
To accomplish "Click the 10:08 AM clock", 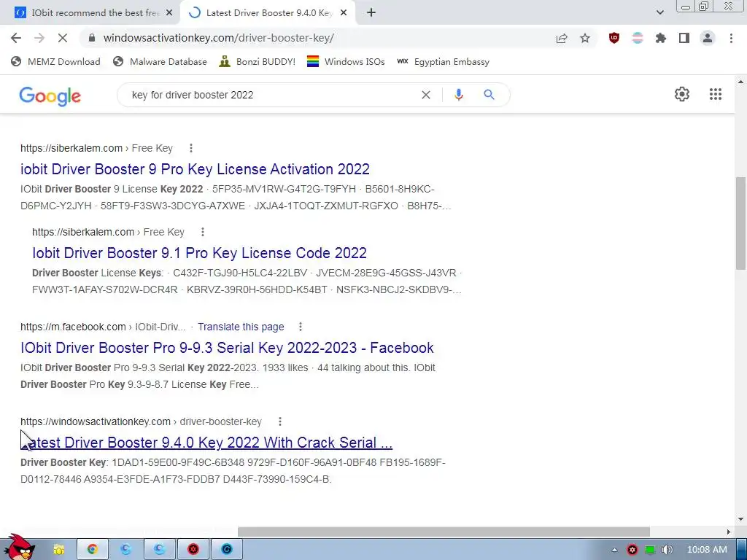I will pos(707,550).
